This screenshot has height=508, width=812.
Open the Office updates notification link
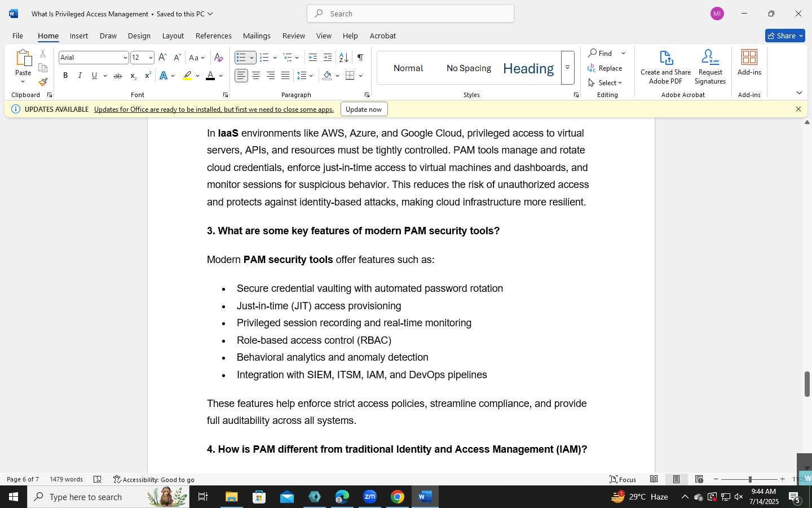pyautogui.click(x=214, y=109)
